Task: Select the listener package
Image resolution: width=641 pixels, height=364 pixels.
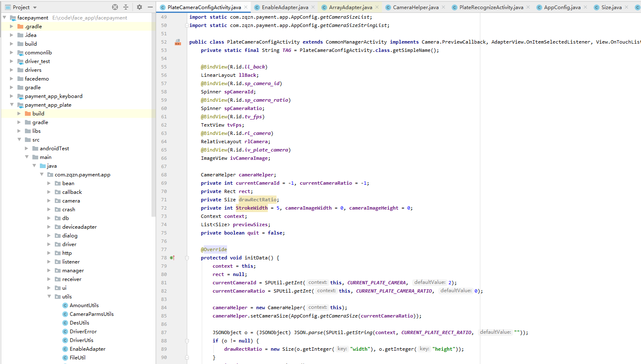Action: point(71,261)
